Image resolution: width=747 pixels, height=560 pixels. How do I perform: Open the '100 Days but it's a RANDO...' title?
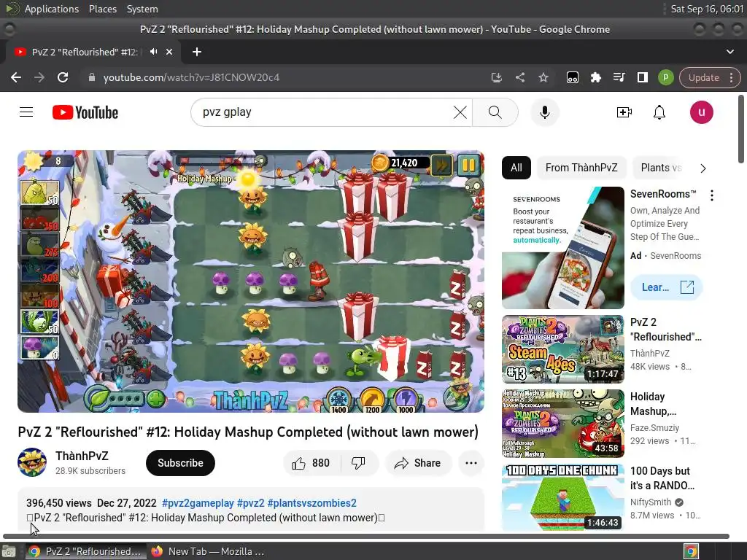pos(662,478)
